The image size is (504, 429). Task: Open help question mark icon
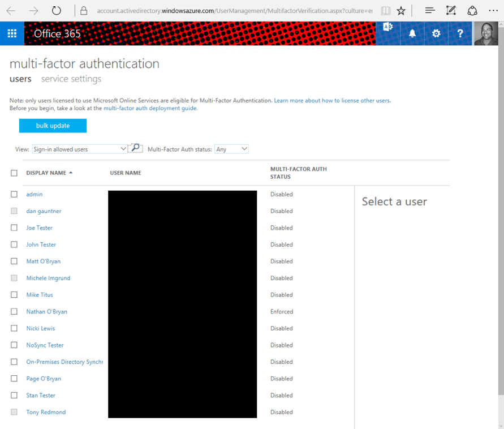460,33
